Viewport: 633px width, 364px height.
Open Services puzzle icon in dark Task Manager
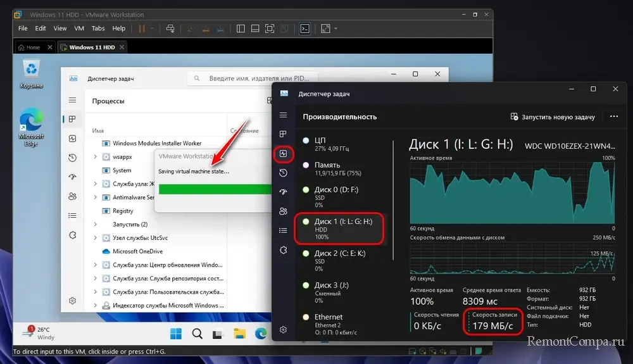click(283, 250)
